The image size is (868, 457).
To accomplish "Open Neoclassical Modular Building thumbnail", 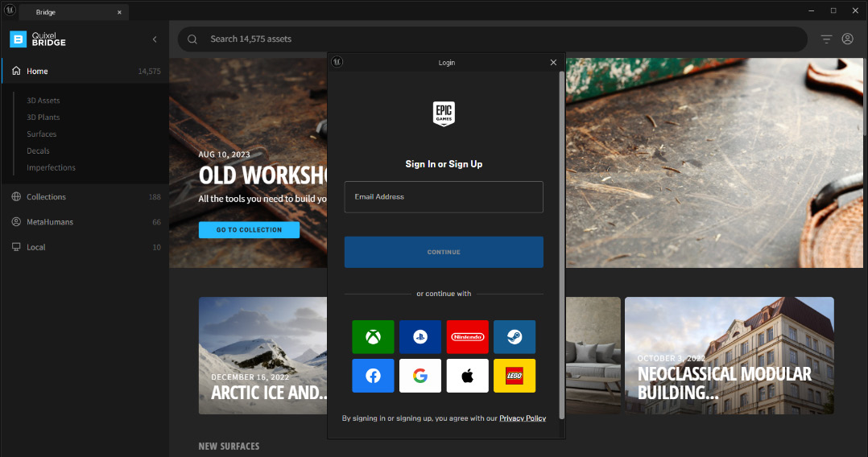I will pos(729,355).
